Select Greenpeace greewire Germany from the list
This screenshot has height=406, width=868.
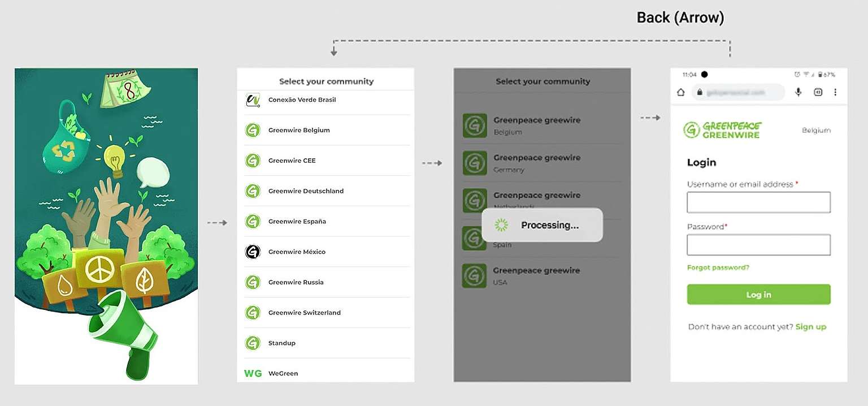[537, 163]
